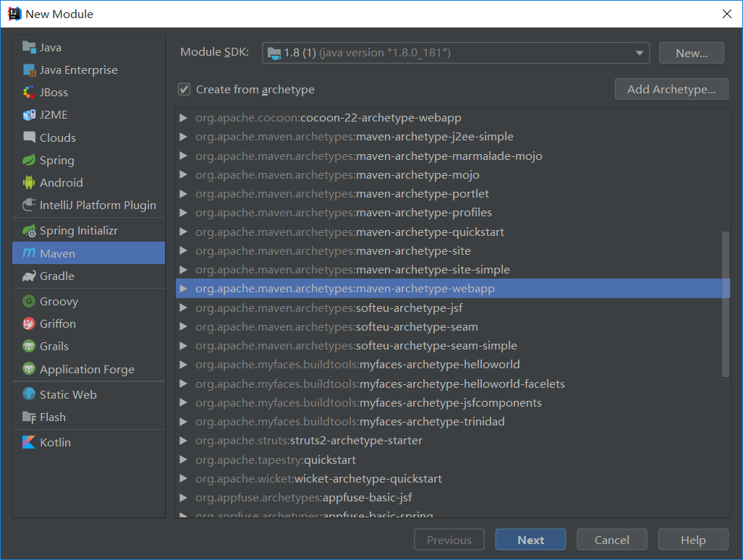Viewport: 743px width, 560px height.
Task: Click the Grails icon
Action: click(29, 347)
